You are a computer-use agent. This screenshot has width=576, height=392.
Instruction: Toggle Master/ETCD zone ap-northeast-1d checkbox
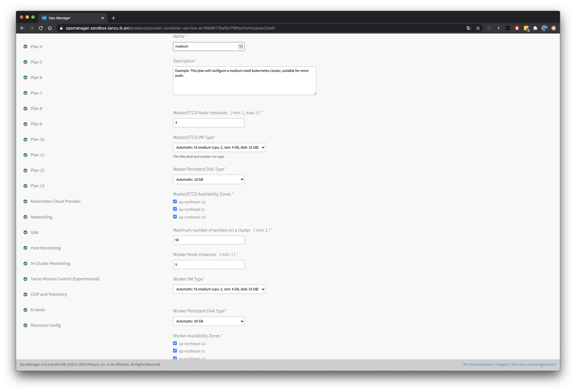[x=175, y=217]
